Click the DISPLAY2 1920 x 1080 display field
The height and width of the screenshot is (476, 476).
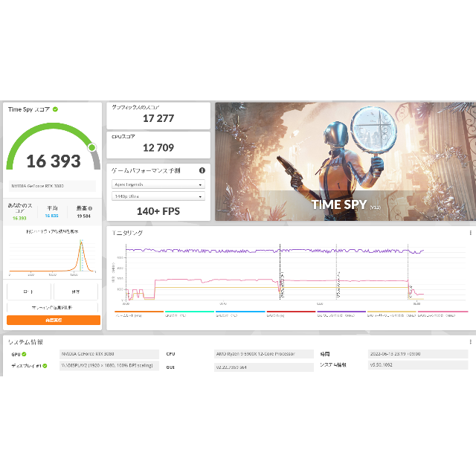coord(109,365)
